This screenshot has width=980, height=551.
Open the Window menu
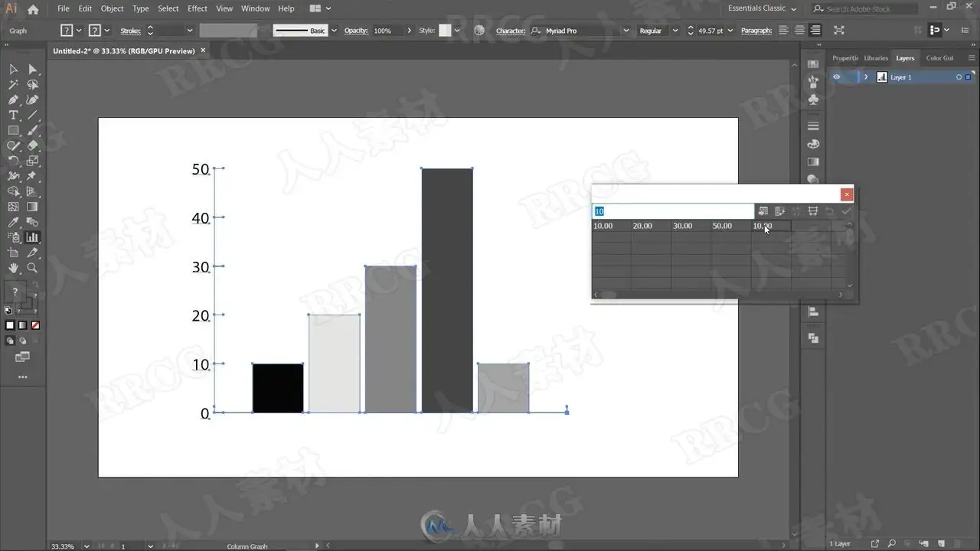pos(255,8)
